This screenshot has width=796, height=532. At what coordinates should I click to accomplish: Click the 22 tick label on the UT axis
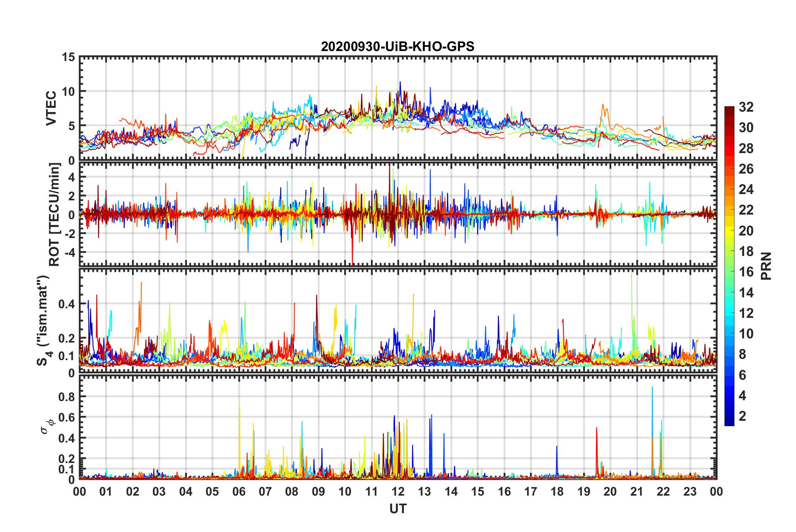663,491
